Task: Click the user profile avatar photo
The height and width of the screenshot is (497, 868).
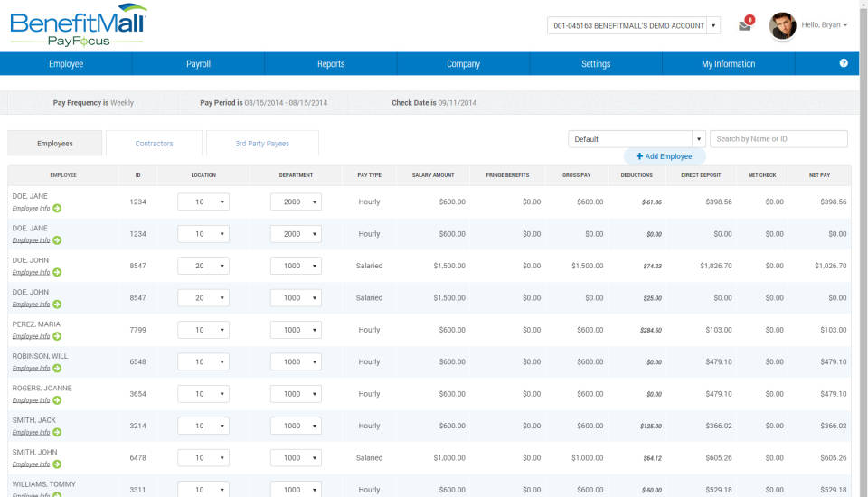Action: 782,25
